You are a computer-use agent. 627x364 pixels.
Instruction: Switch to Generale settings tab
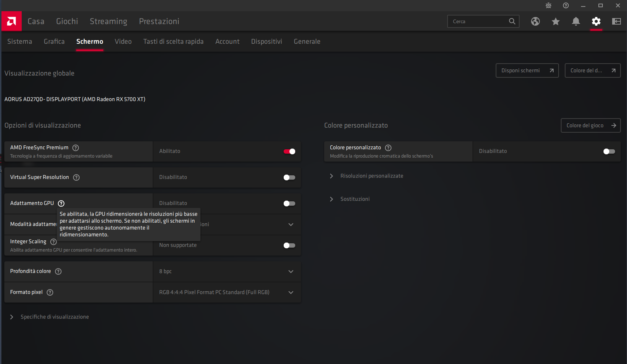point(307,41)
